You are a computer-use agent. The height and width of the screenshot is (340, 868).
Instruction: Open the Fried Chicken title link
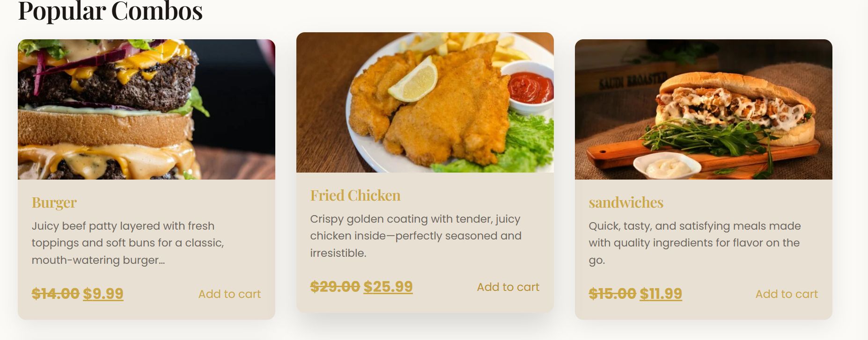(355, 195)
